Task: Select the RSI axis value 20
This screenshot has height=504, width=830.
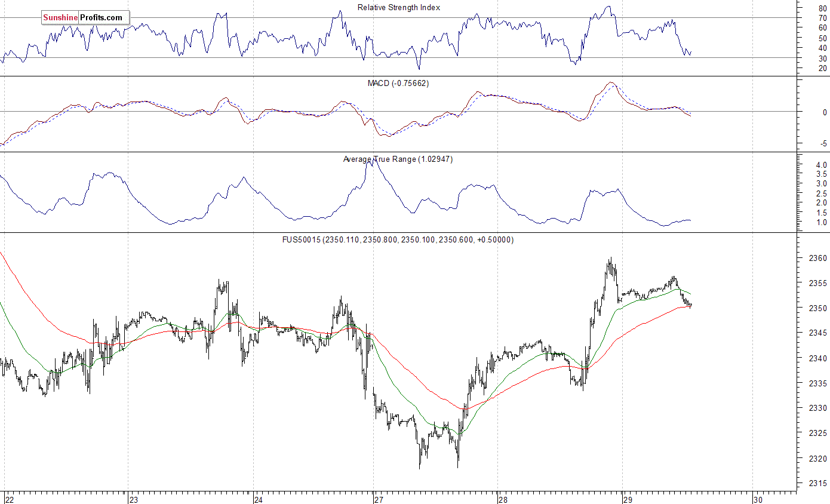Action: [822, 68]
